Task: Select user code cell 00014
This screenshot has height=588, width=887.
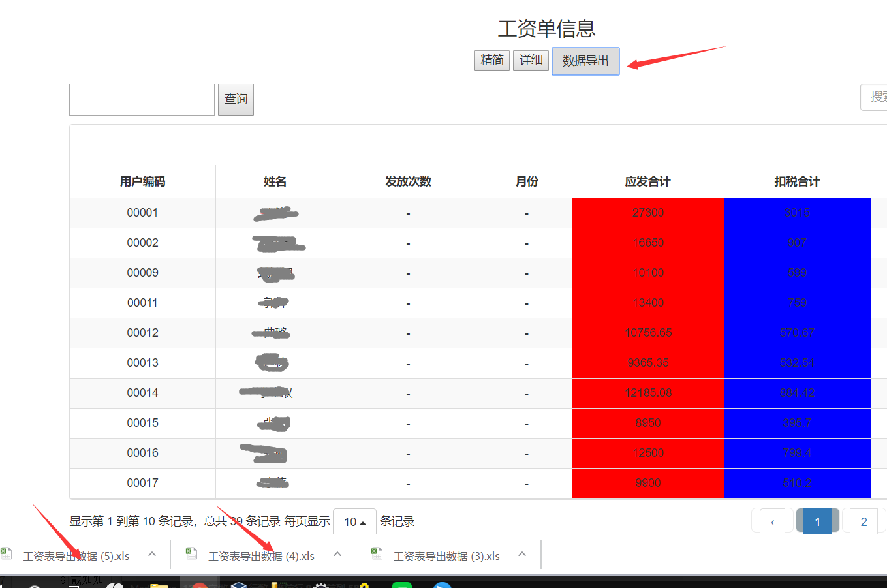Action: (x=142, y=393)
